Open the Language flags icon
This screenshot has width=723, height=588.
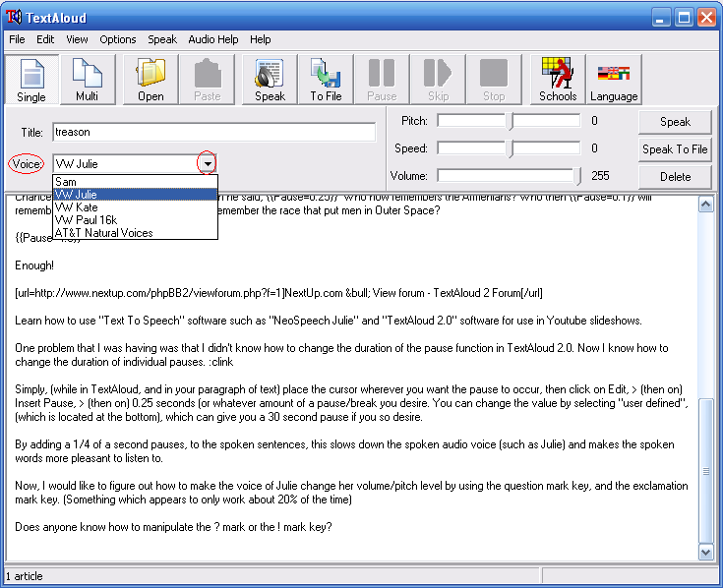pyautogui.click(x=614, y=80)
